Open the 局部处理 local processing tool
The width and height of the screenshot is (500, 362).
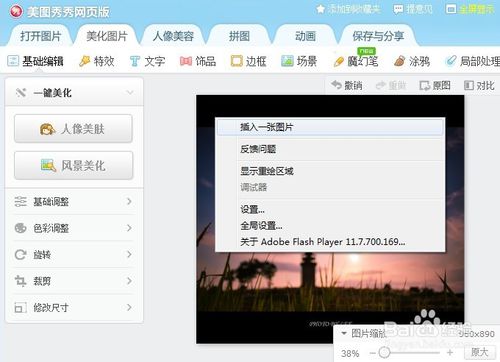tap(473, 61)
